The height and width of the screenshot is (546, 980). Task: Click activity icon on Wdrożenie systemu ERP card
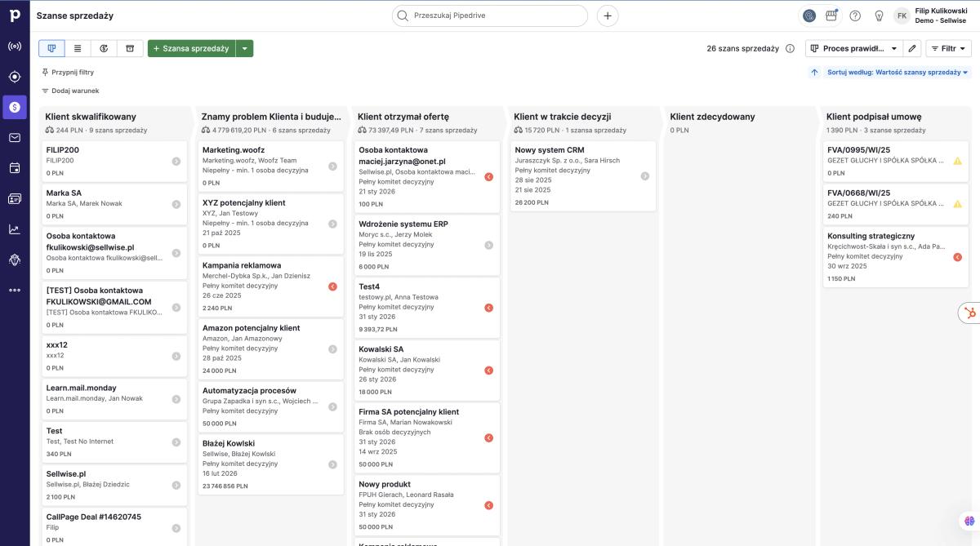(489, 245)
